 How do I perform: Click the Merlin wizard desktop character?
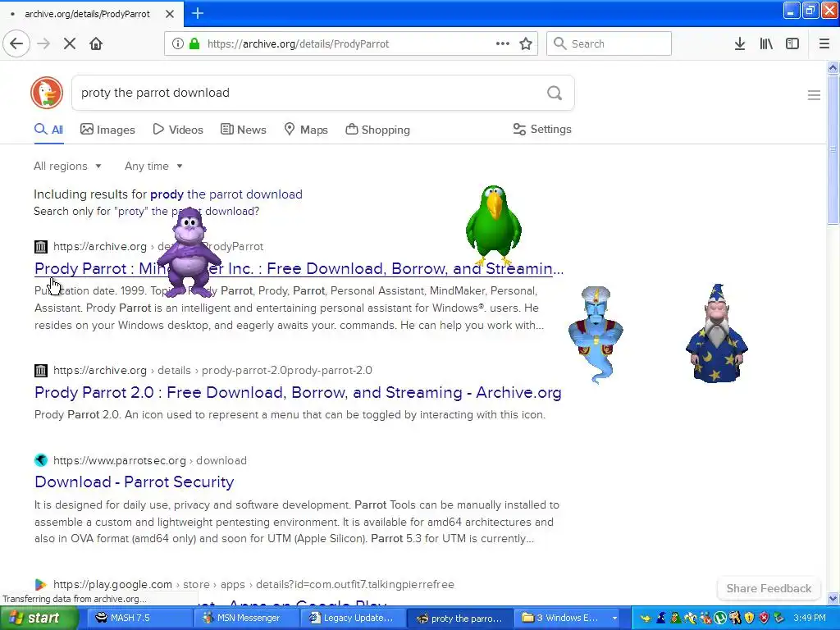(x=717, y=333)
